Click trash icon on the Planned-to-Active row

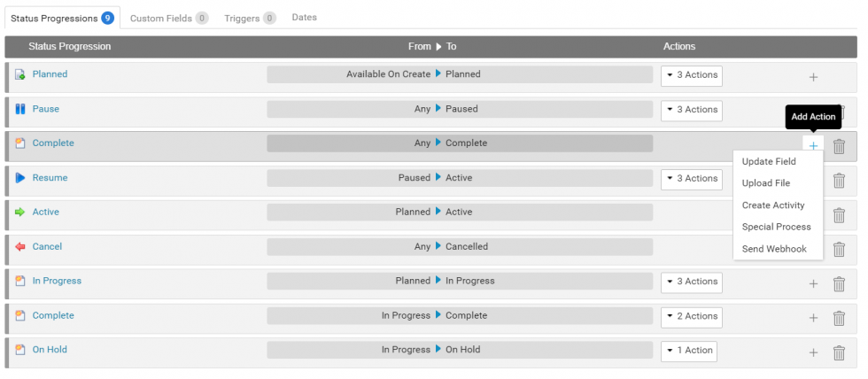839,215
